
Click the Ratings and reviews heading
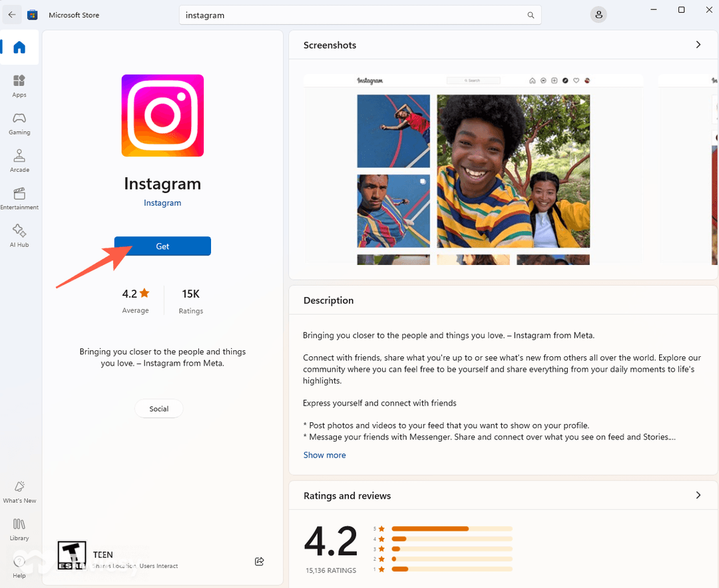click(347, 496)
